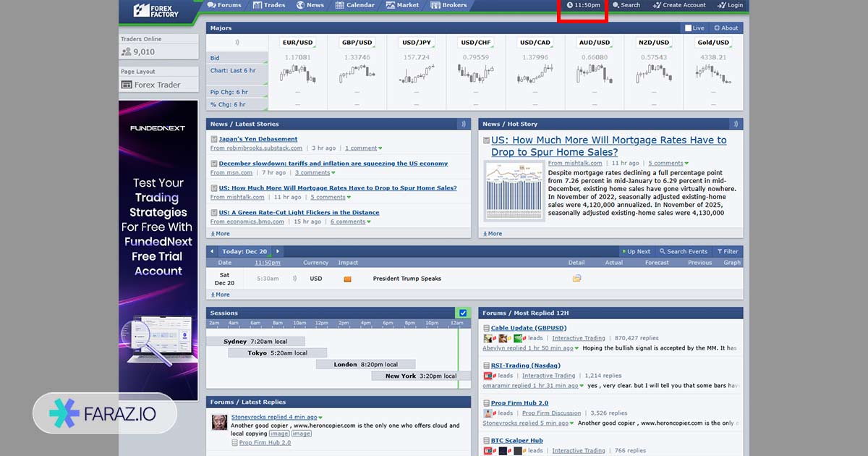Click the orange impact icon for USD event
The image size is (868, 456).
pyautogui.click(x=347, y=279)
